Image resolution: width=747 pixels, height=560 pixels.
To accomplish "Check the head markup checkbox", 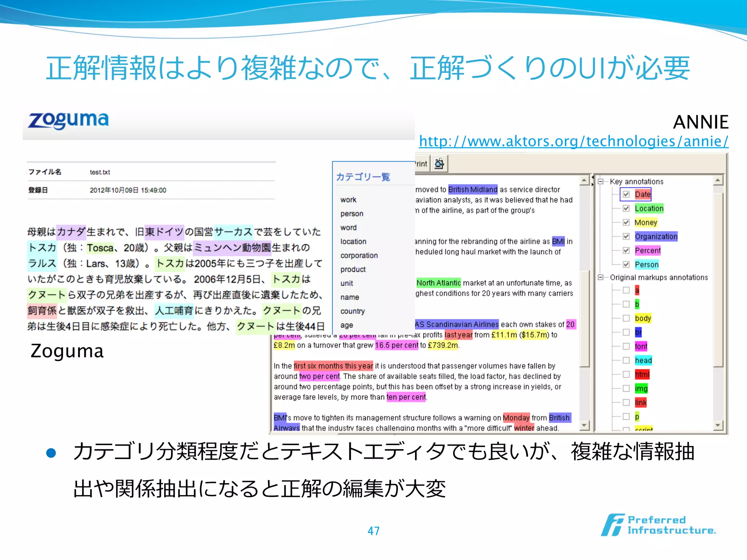I will 626,360.
